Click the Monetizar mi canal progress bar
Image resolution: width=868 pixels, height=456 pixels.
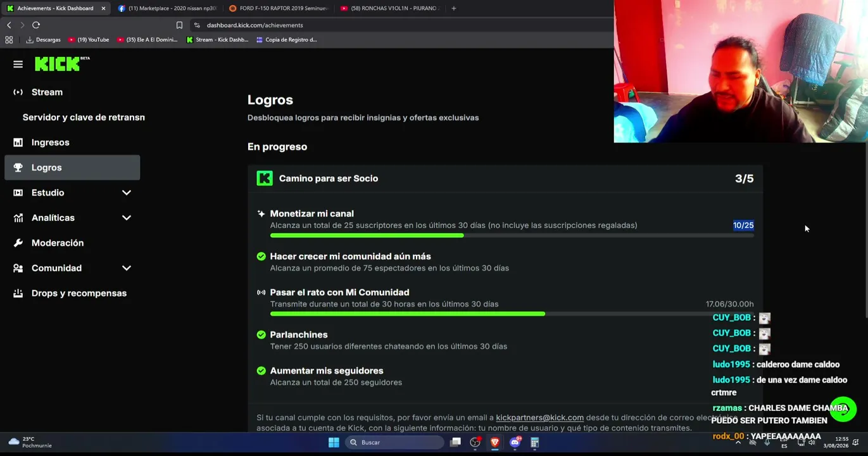point(512,236)
